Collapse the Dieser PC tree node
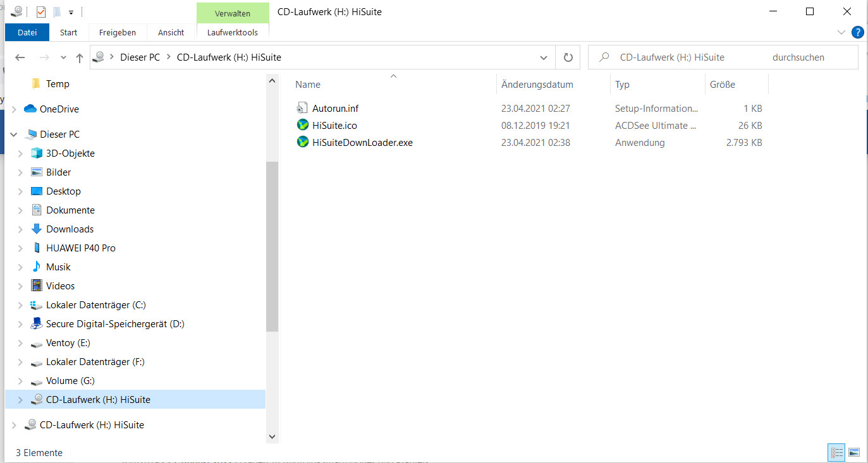The width and height of the screenshot is (868, 463). click(x=14, y=134)
